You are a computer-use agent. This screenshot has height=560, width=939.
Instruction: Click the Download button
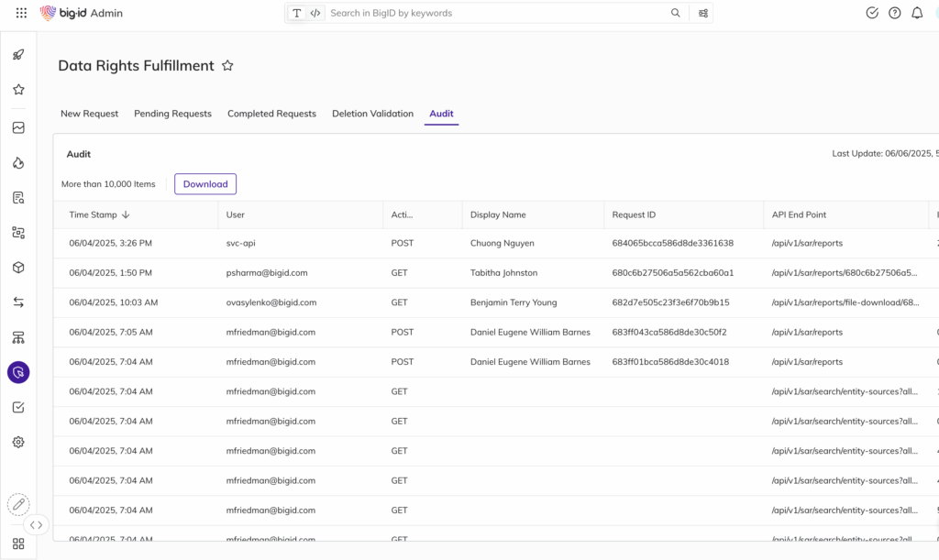point(205,184)
